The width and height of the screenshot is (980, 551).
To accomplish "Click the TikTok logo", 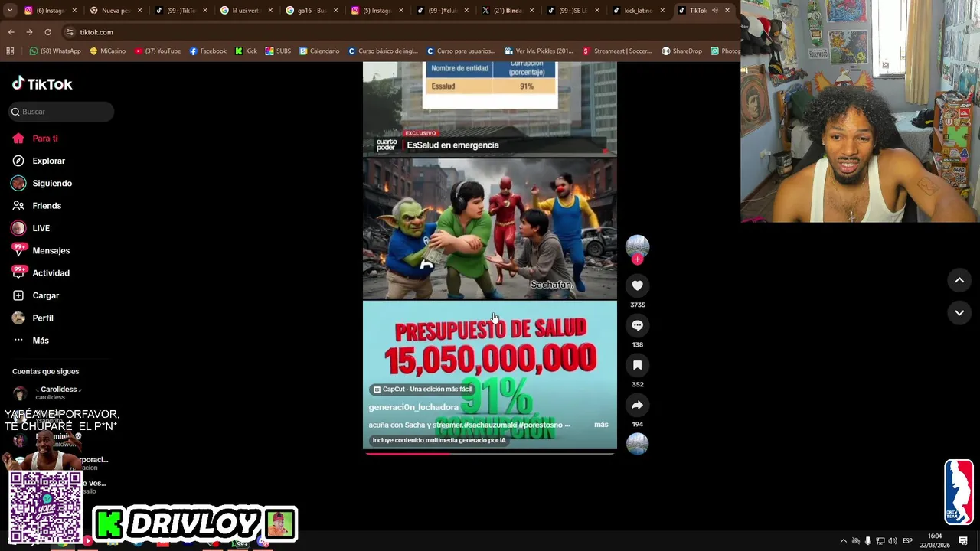I will point(42,83).
